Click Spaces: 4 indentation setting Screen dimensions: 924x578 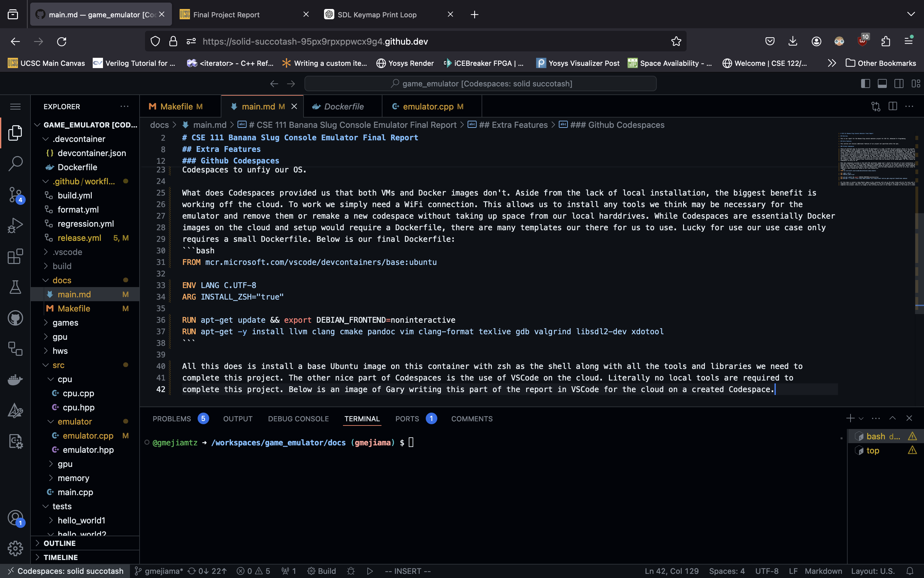[727, 571]
